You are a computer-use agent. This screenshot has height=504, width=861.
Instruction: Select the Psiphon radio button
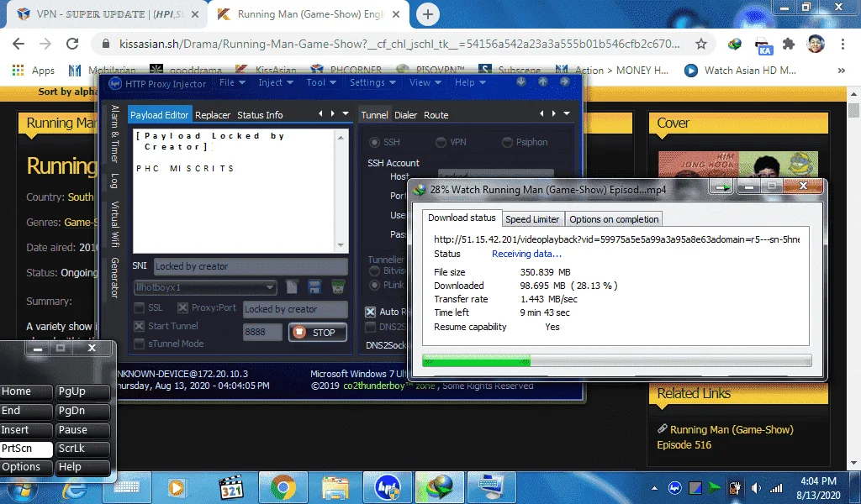click(x=507, y=142)
